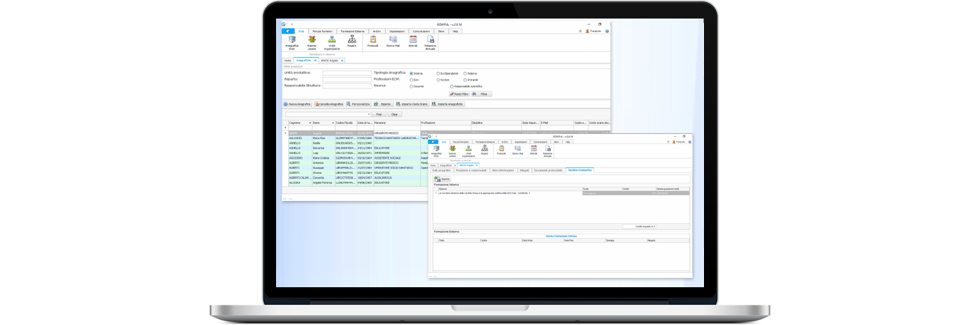Click the Unità produttiva input field
Viewport: 980px width, 325px height.
tap(347, 73)
